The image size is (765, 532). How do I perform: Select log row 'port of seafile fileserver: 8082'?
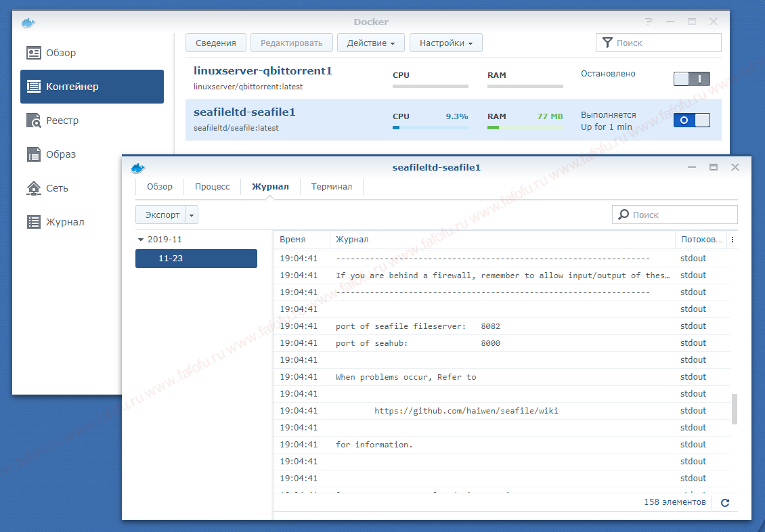click(502, 326)
